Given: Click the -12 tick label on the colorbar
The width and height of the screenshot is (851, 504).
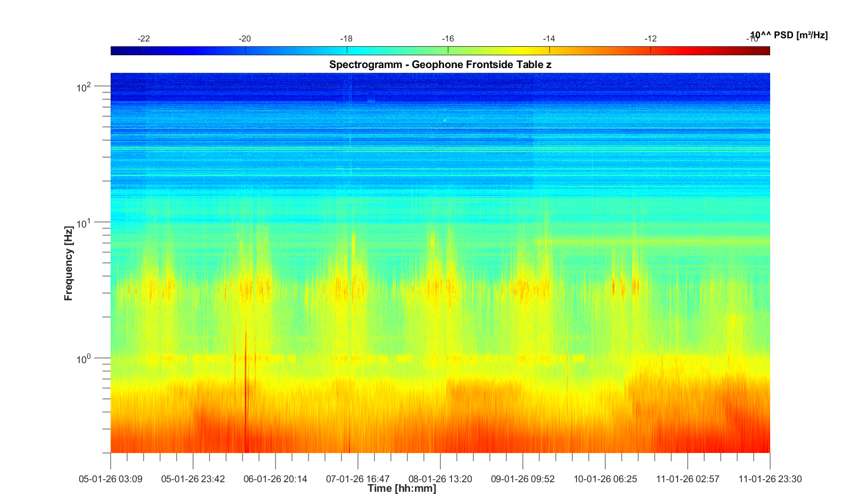Looking at the screenshot, I should 650,39.
